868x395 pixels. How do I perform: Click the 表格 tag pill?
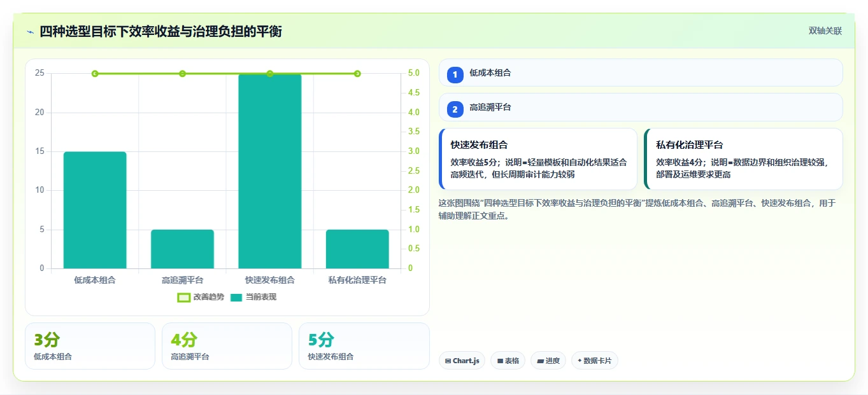point(508,361)
